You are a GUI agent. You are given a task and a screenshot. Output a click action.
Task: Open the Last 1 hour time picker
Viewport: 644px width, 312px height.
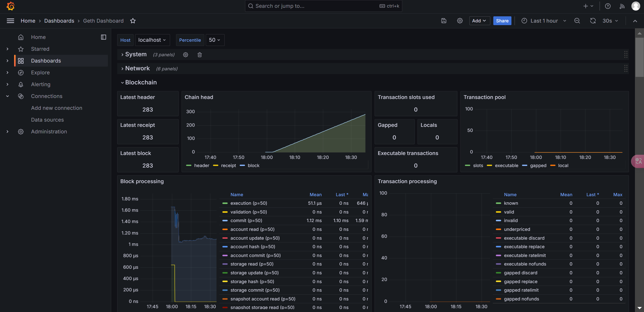[543, 21]
